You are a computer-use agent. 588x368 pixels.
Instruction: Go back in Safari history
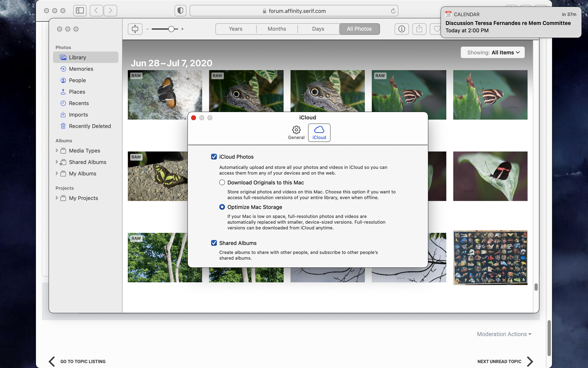click(x=96, y=10)
